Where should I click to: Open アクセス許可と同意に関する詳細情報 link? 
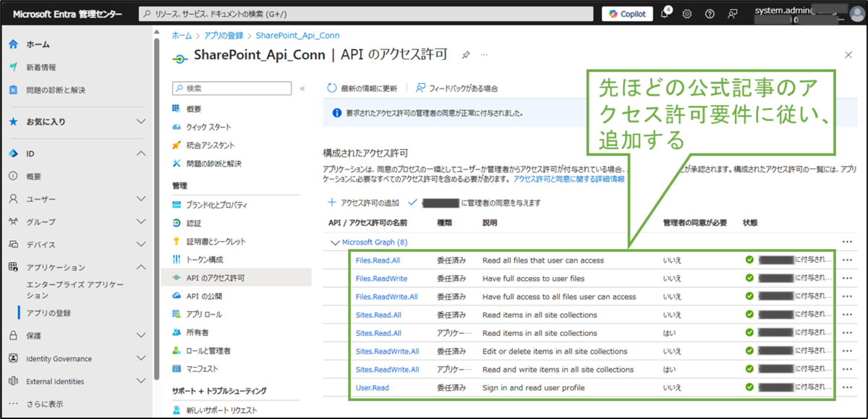(x=569, y=178)
